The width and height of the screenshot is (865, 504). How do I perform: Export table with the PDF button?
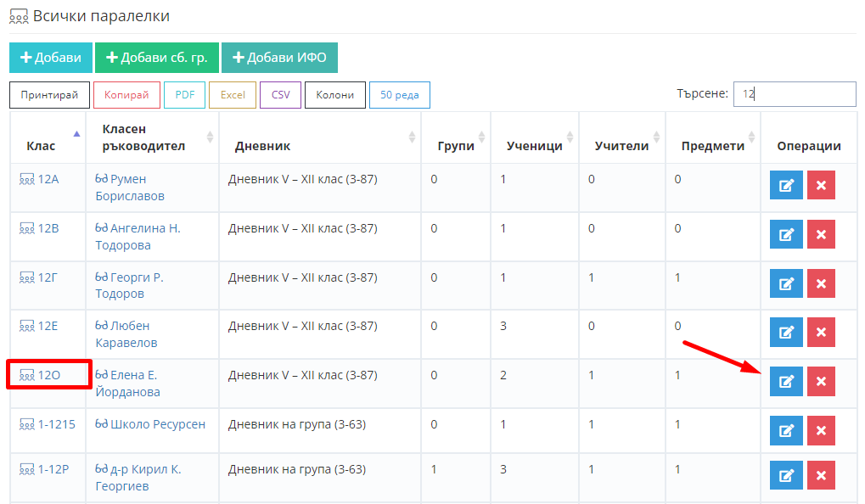(184, 95)
